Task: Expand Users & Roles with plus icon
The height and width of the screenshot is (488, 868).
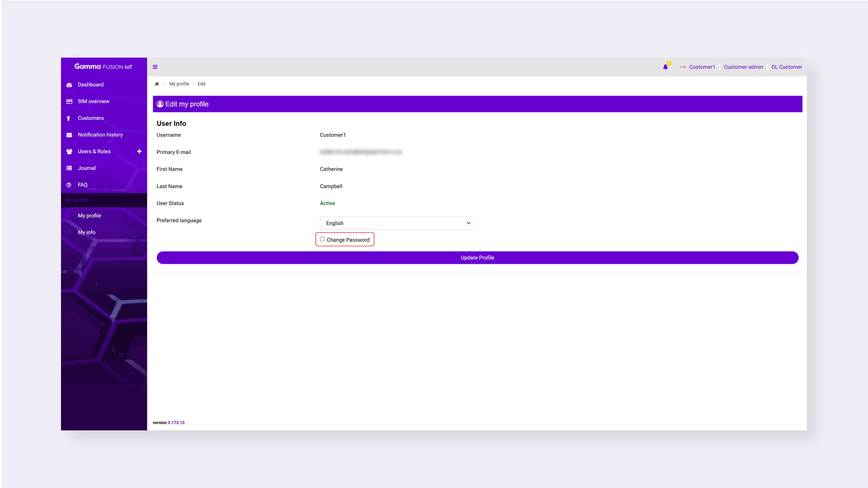Action: 139,151
